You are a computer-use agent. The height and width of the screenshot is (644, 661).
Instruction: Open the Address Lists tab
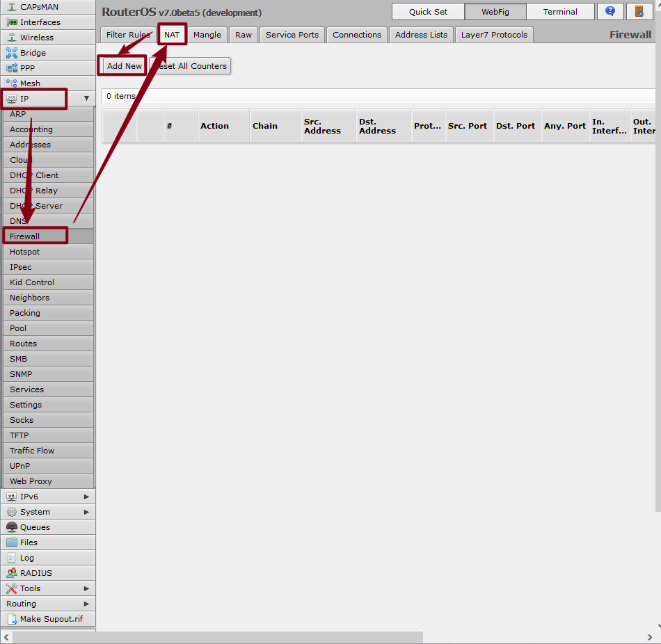[x=421, y=35]
